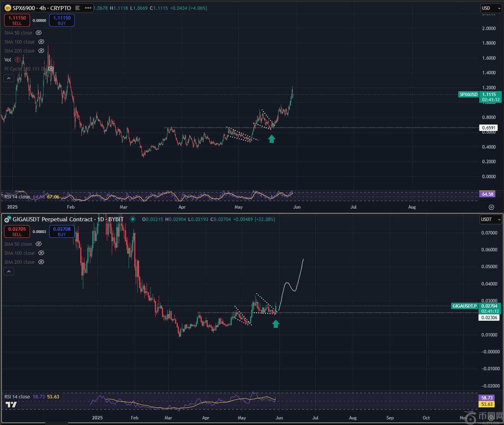The image size is (504, 425).
Task: Open the three-dot menu next to SPX6900
Action: click(x=88, y=8)
